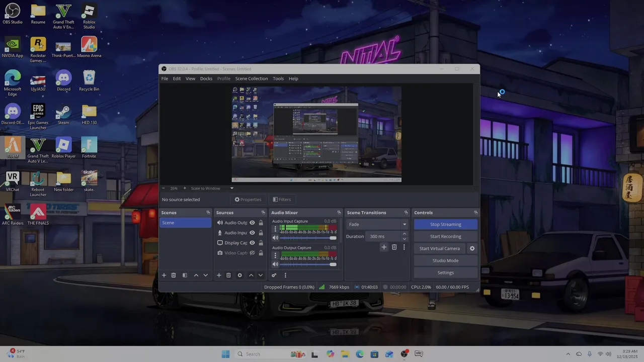Image resolution: width=644 pixels, height=362 pixels.
Task: Open the File menu
Action: coord(165,78)
